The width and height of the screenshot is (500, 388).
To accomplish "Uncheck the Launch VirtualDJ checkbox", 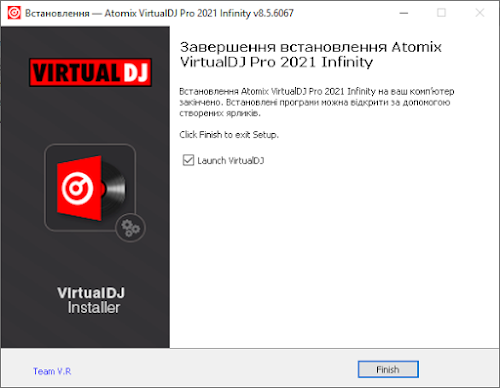I will pos(188,160).
